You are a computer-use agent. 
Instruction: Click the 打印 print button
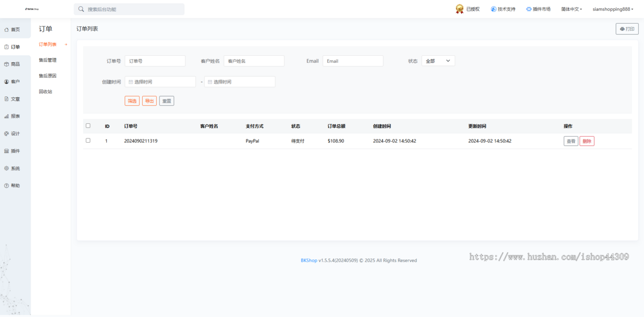[x=627, y=29]
